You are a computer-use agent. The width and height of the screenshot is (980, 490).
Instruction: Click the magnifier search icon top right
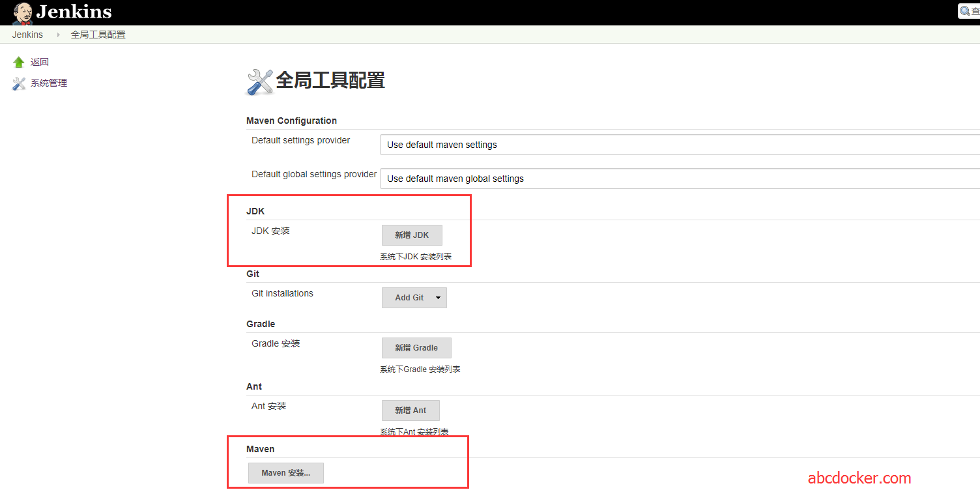pos(966,10)
